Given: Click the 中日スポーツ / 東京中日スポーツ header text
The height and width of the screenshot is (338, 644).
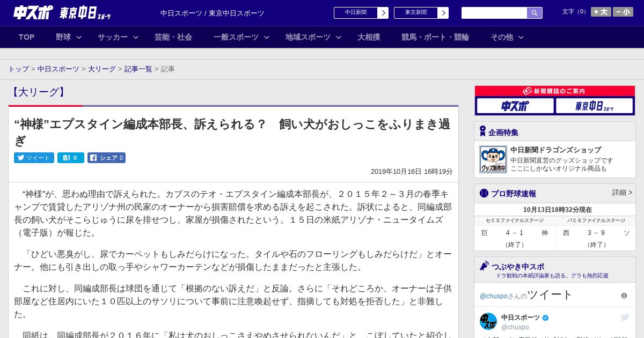Looking at the screenshot, I should click(213, 13).
